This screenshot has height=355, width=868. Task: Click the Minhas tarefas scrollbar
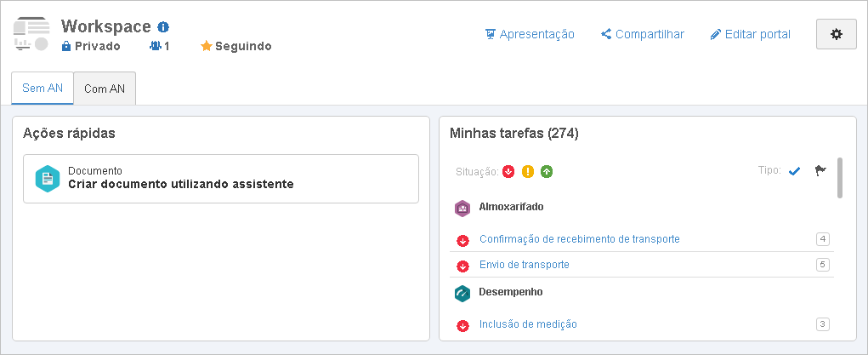(x=840, y=178)
